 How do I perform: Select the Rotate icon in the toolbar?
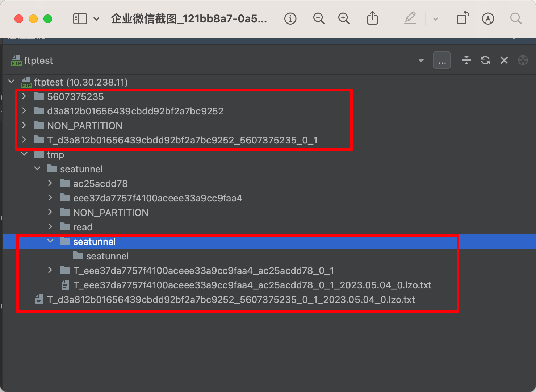click(x=462, y=18)
